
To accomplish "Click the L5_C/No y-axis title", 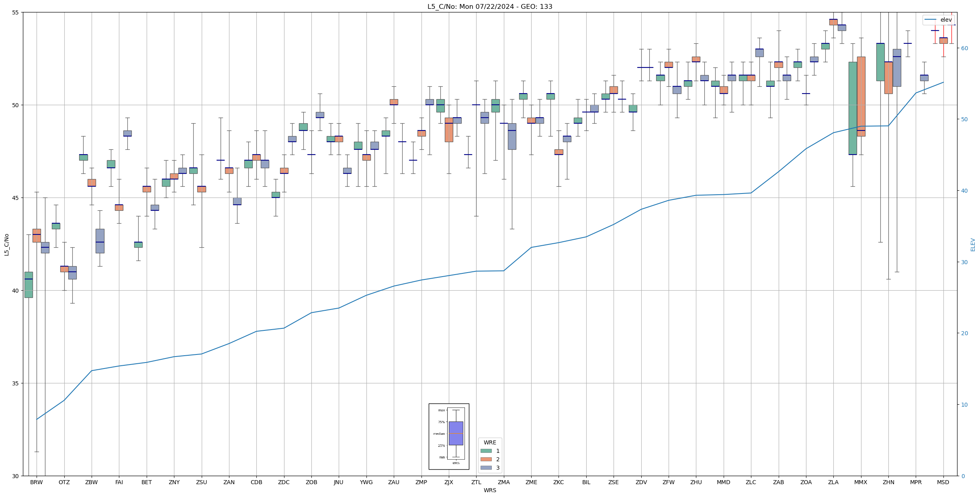I will click(x=6, y=244).
